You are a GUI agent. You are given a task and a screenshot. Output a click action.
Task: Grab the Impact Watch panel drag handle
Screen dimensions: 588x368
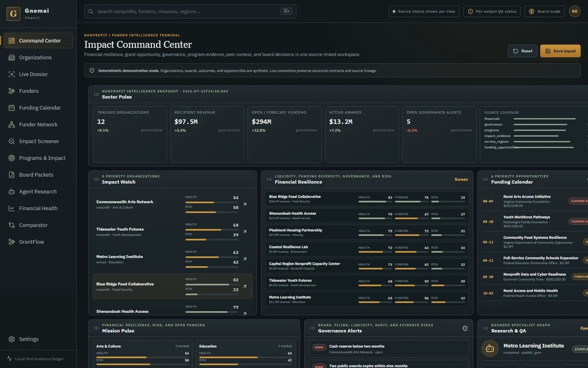96,180
